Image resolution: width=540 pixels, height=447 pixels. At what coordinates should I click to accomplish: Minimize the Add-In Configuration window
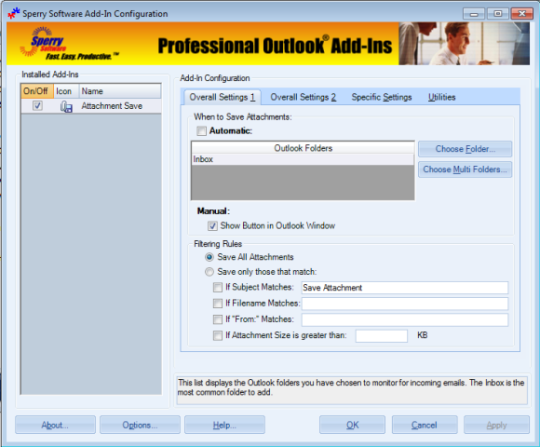(474, 14)
